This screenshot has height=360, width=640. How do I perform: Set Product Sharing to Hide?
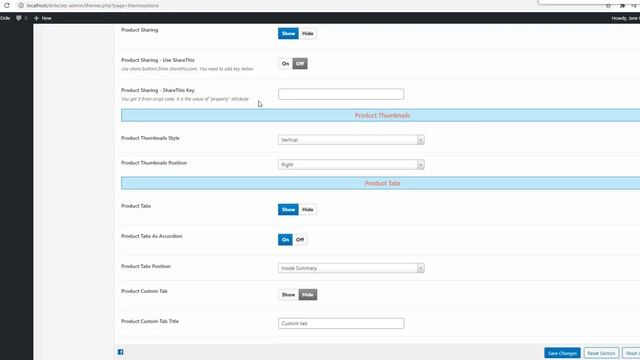click(308, 33)
